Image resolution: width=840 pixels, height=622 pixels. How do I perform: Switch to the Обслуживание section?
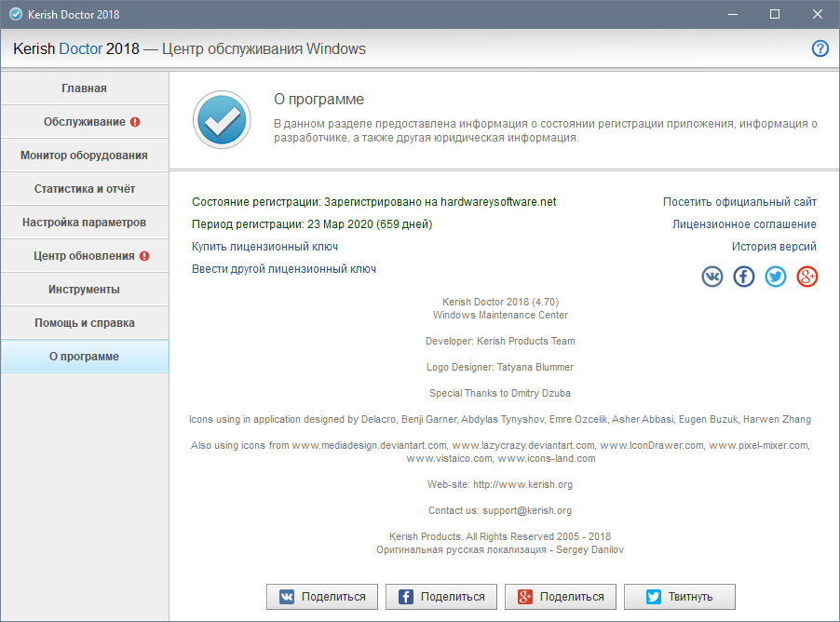coord(85,122)
